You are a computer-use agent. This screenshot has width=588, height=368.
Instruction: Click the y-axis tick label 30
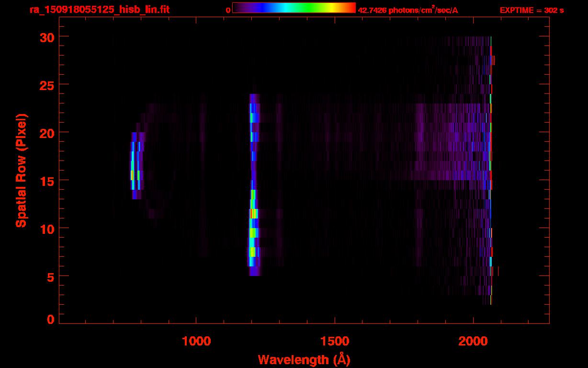pyautogui.click(x=46, y=37)
